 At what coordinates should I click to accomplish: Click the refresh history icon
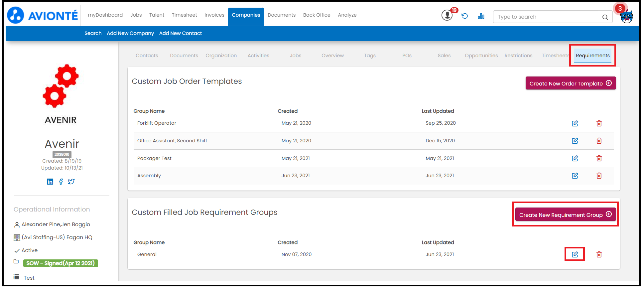[x=464, y=16]
